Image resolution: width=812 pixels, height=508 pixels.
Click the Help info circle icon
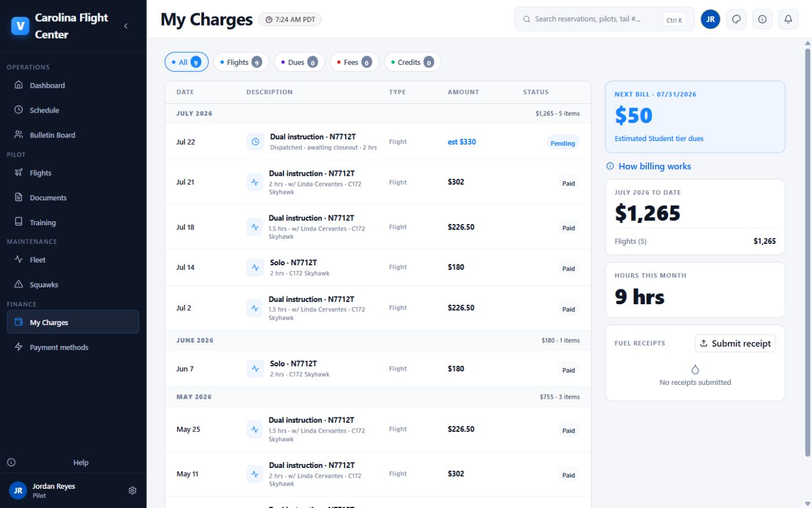[x=11, y=463]
